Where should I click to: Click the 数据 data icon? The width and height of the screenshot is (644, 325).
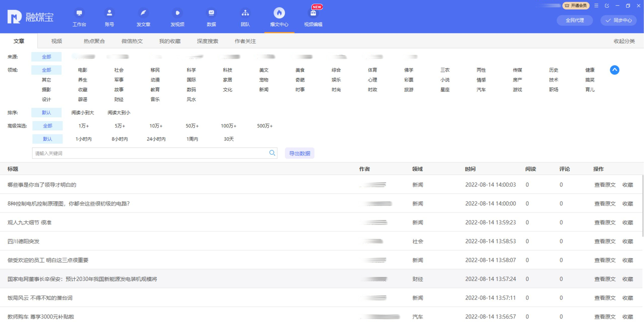[211, 14]
